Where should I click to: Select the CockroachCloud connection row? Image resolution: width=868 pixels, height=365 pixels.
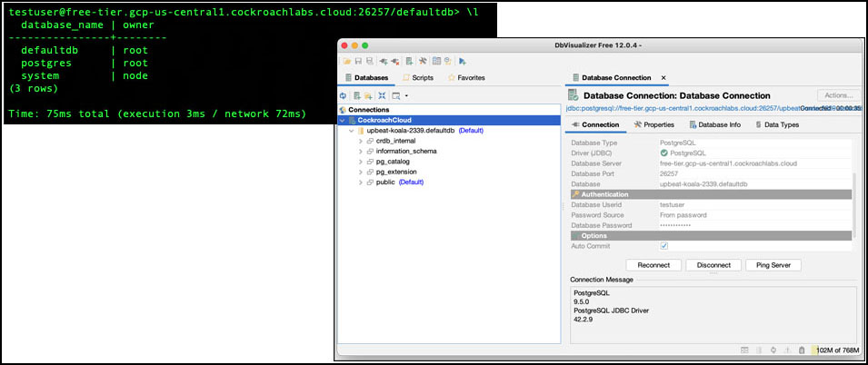point(449,120)
